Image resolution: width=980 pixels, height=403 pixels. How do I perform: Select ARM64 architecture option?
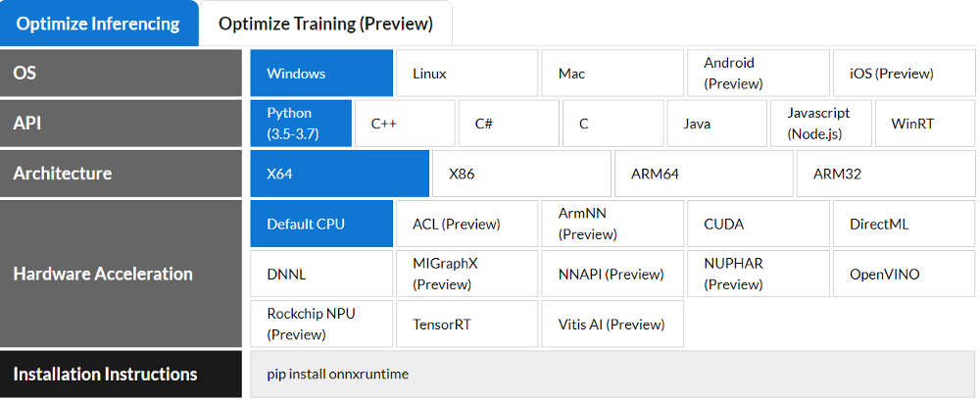(704, 174)
